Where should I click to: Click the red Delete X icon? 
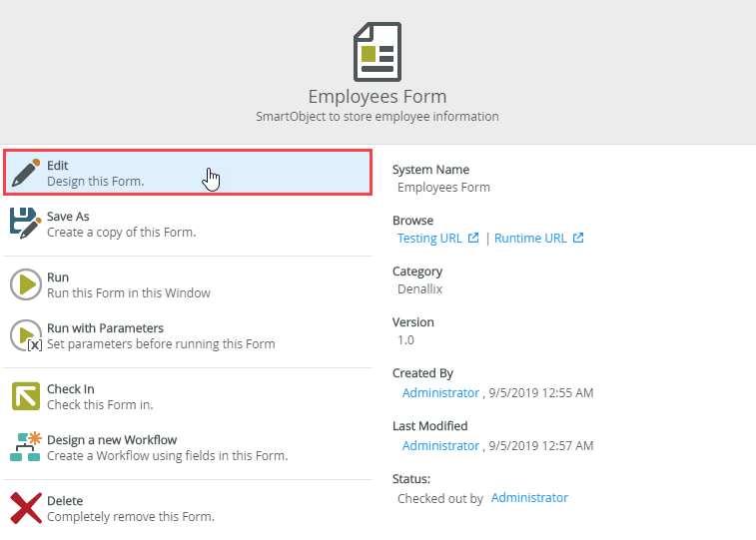pyautogui.click(x=25, y=508)
